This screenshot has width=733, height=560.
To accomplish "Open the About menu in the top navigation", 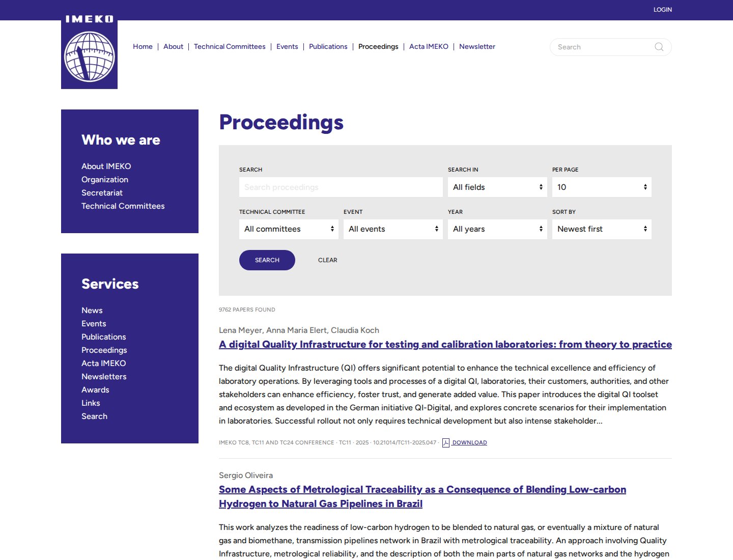I will pos(173,46).
